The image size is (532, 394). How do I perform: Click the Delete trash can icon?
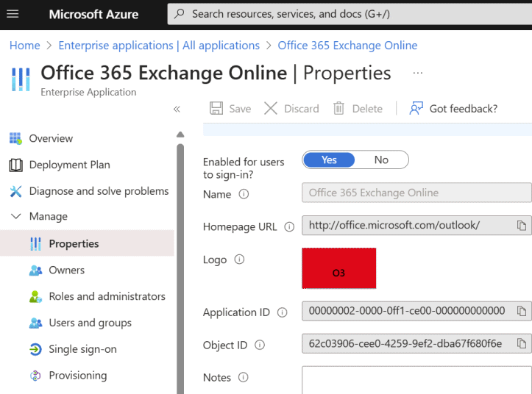pos(338,109)
